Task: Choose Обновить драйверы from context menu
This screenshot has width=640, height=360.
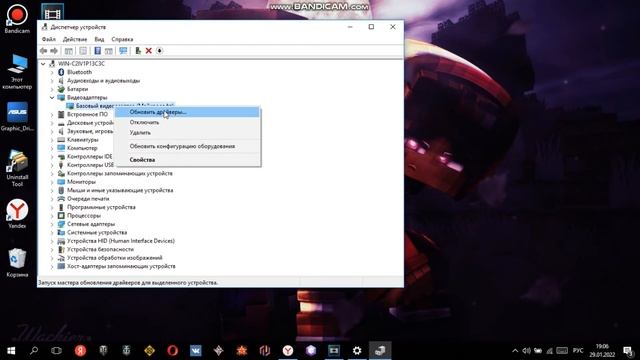Action: coord(187,112)
